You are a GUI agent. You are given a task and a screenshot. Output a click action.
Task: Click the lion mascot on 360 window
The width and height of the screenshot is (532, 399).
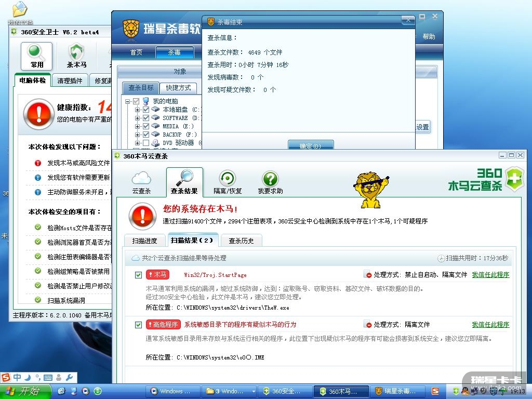(370, 190)
